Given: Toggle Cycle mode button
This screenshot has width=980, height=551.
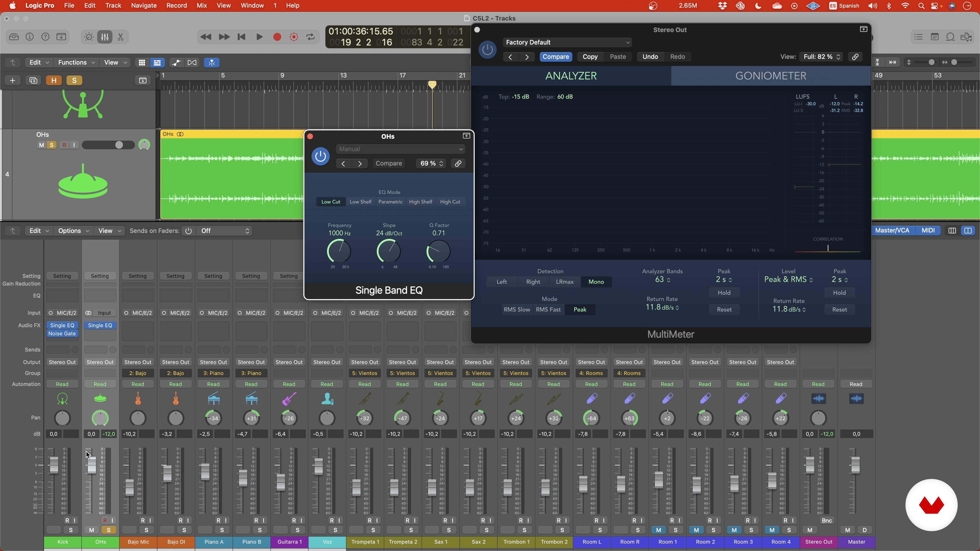Looking at the screenshot, I should (x=310, y=37).
